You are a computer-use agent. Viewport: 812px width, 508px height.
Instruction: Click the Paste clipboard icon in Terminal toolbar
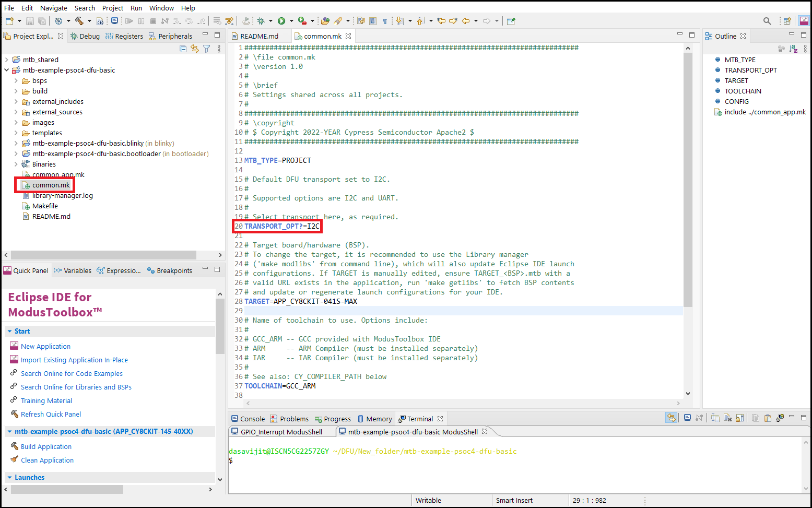click(768, 418)
